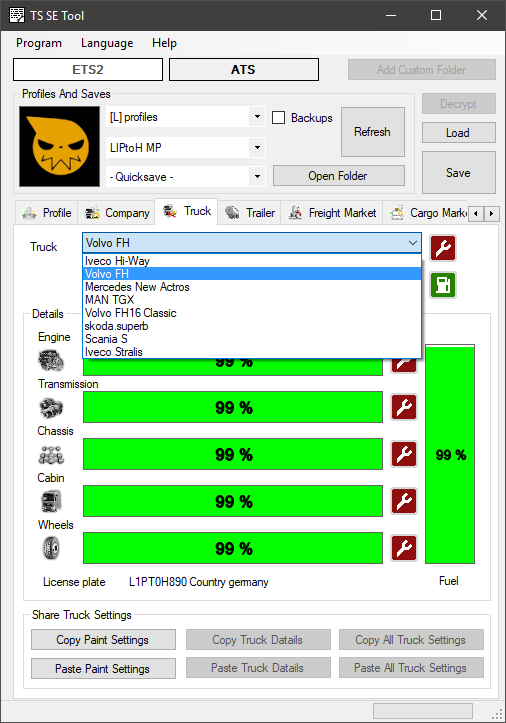Open the LIPtoH MP profile dropdown
Image resolution: width=506 pixels, height=723 pixels.
click(x=257, y=148)
